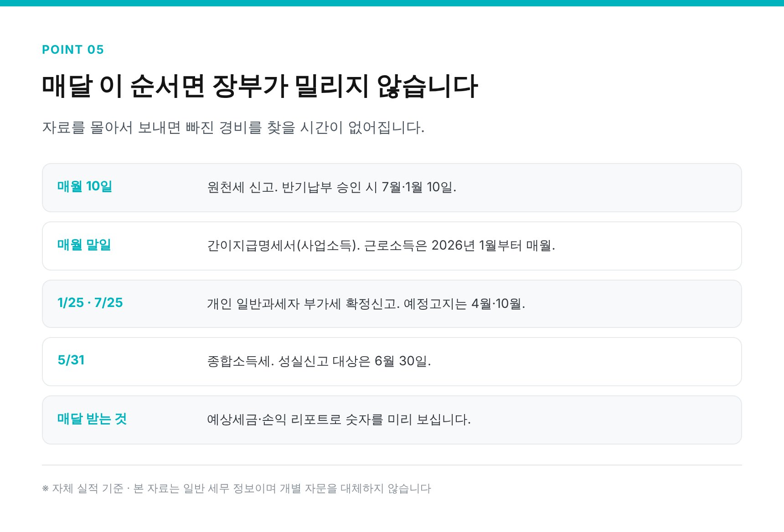The height and width of the screenshot is (532, 784).
Task: Click the '1/25 · 7/25' date label
Action: point(90,302)
